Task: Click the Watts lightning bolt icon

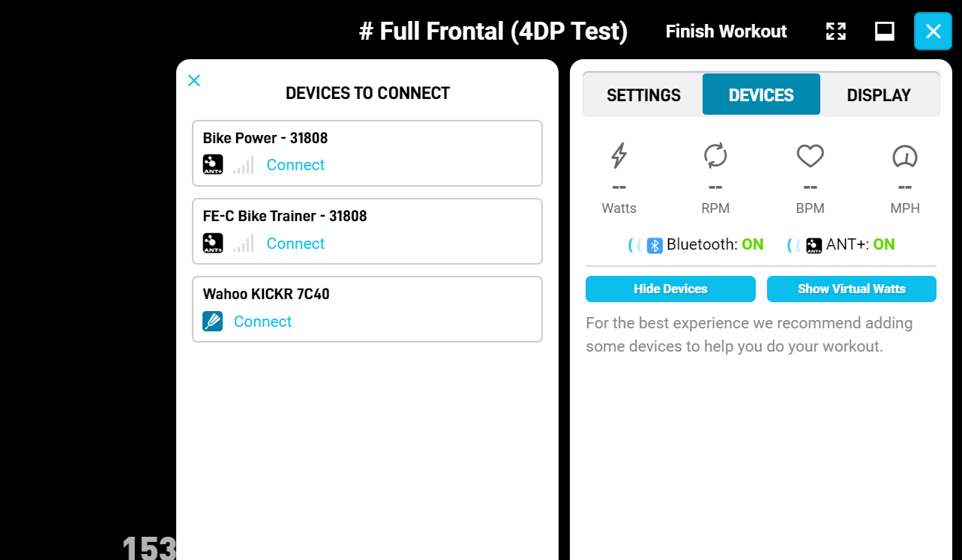Action: coord(618,156)
